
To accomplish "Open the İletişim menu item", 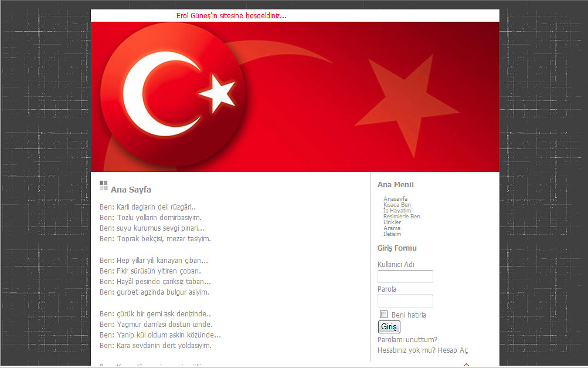I will [x=392, y=234].
